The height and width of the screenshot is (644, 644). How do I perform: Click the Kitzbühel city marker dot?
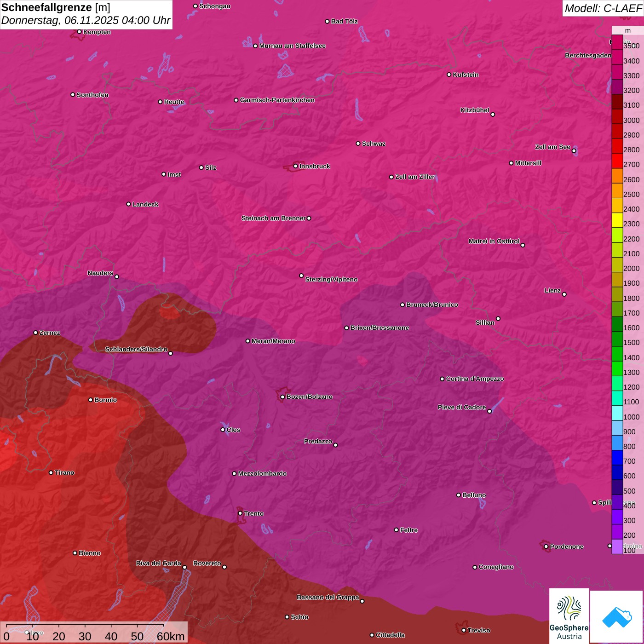click(493, 115)
